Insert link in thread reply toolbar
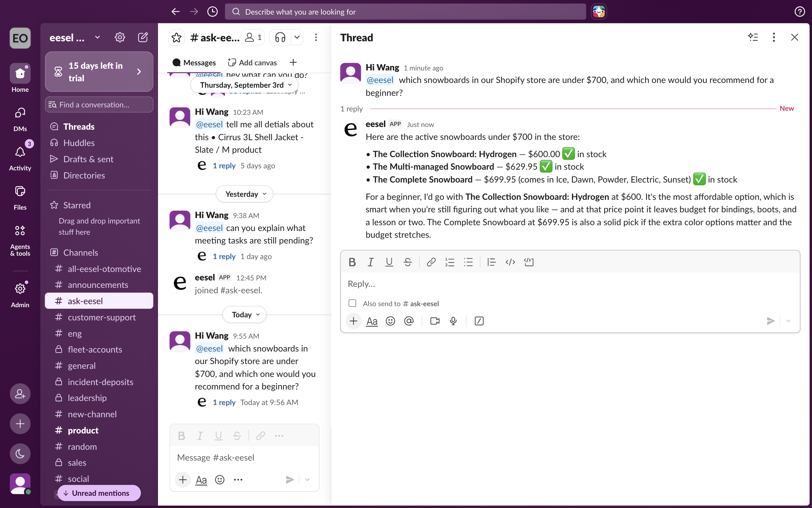Screen dimensions: 812x508 pos(431,262)
